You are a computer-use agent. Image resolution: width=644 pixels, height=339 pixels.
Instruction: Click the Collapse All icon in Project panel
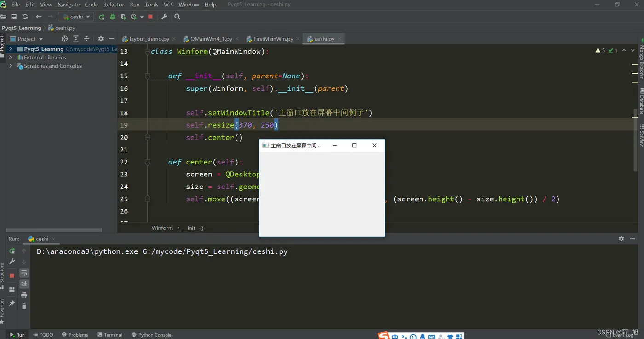(x=86, y=39)
